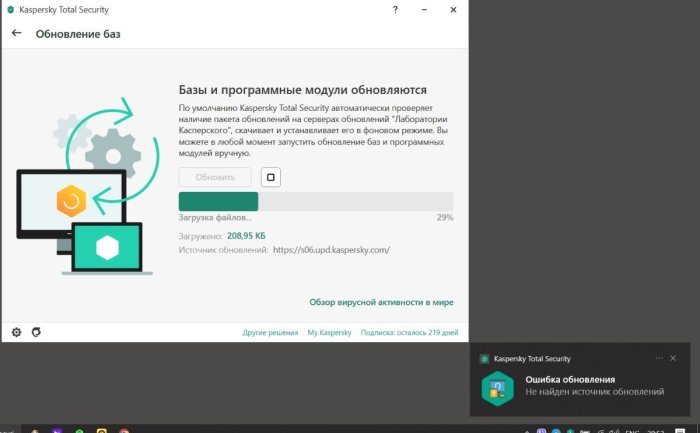700x433 pixels.
Task: Open settings with the gear icon
Action: [x=17, y=332]
